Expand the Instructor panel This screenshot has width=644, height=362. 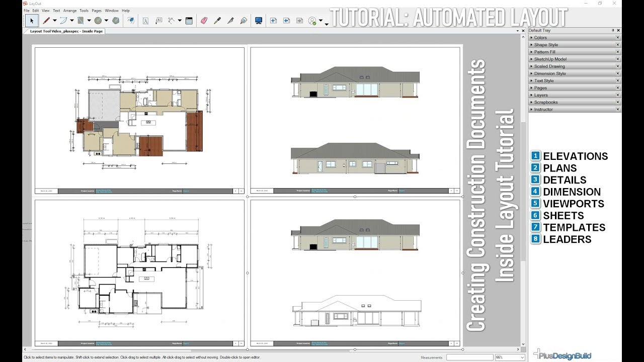(575, 110)
